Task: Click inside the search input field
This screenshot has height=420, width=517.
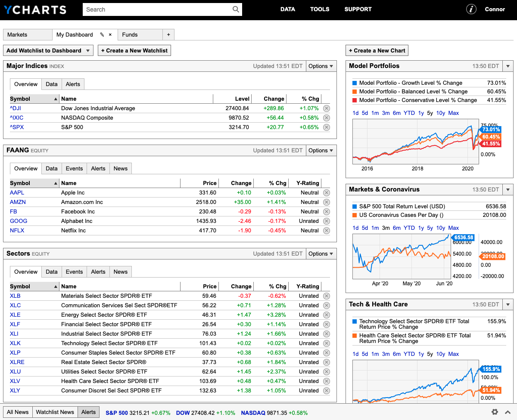Action: (151, 9)
